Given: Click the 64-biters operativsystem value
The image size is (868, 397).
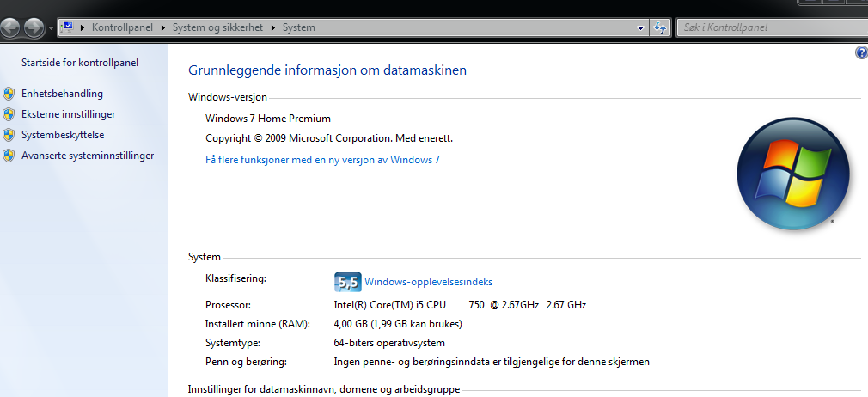Looking at the screenshot, I should [x=389, y=343].
